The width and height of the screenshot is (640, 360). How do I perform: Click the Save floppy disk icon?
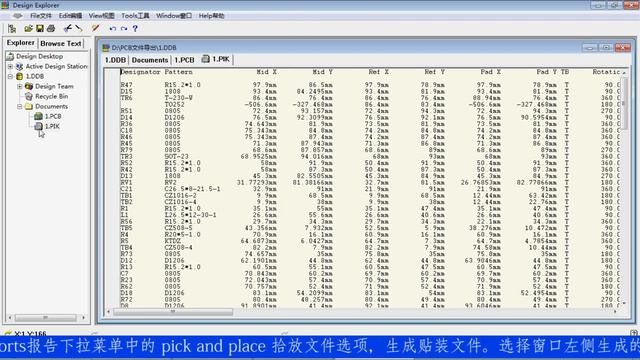tap(40, 29)
